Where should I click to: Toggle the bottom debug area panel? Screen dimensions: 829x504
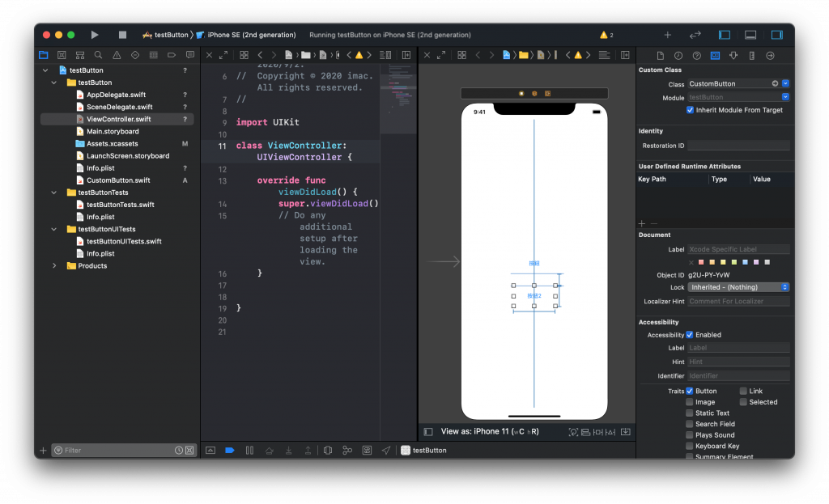750,35
